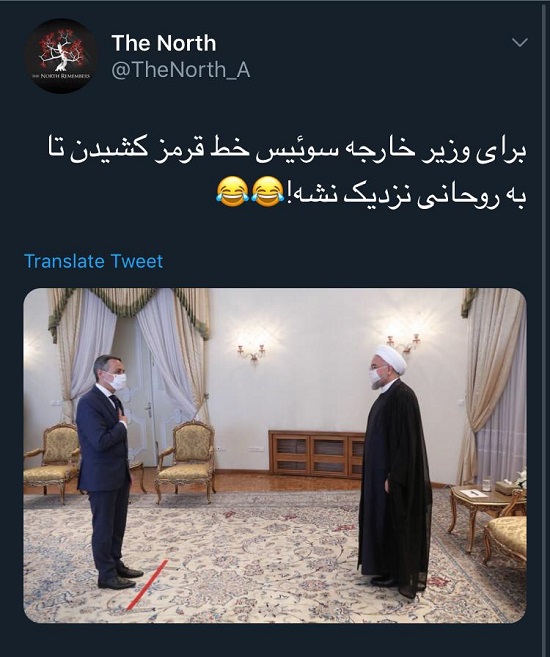The width and height of the screenshot is (550, 657).
Task: Open the @TheNorth_A handle link
Action: click(x=181, y=70)
